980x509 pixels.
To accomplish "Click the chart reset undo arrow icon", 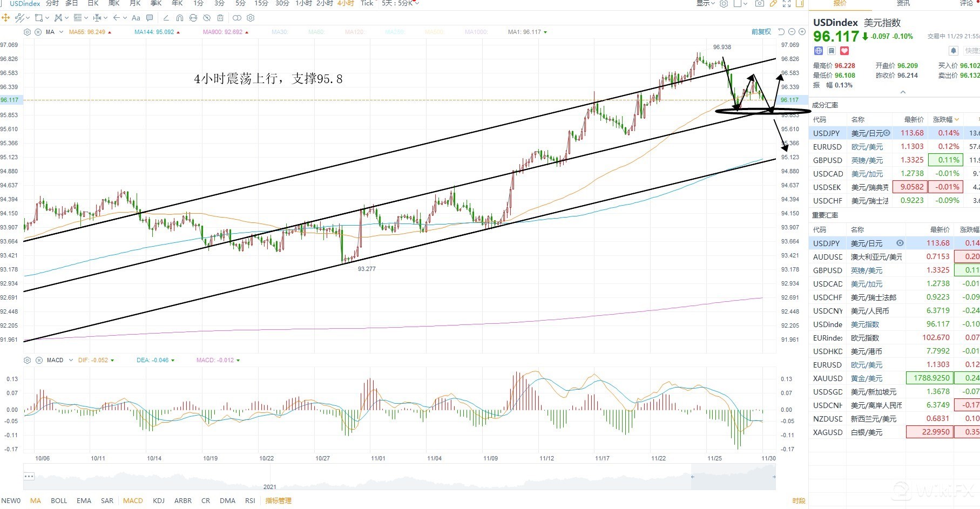I will coord(781,32).
